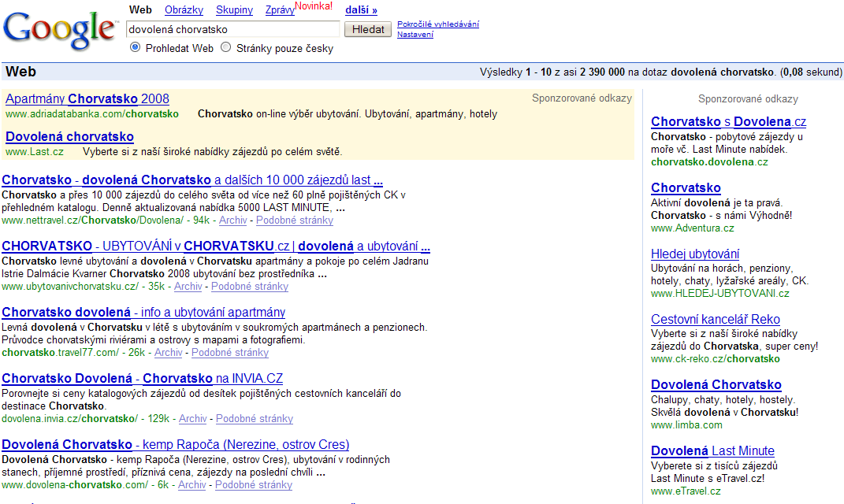The height and width of the screenshot is (504, 844).
Task: Open sidebar ad 'Dovolená Chorvatsko' from limba.com
Action: coord(716,385)
